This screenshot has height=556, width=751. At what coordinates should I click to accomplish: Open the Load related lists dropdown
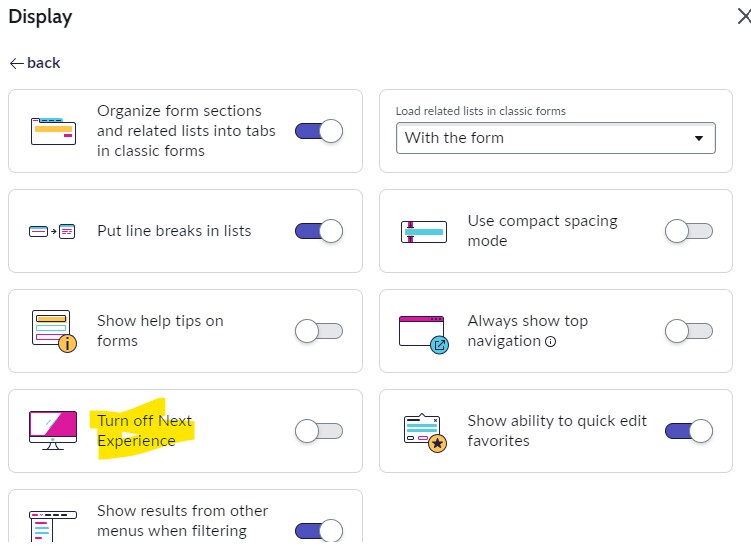556,138
